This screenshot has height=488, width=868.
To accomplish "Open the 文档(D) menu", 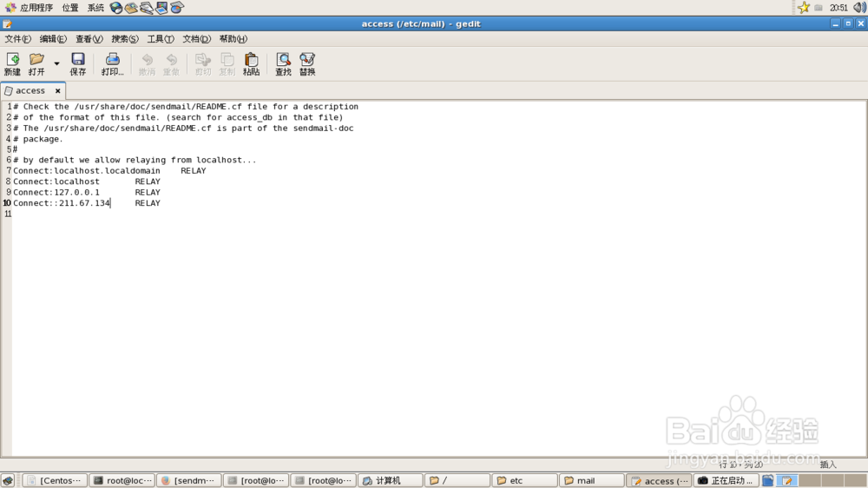I will pos(196,39).
